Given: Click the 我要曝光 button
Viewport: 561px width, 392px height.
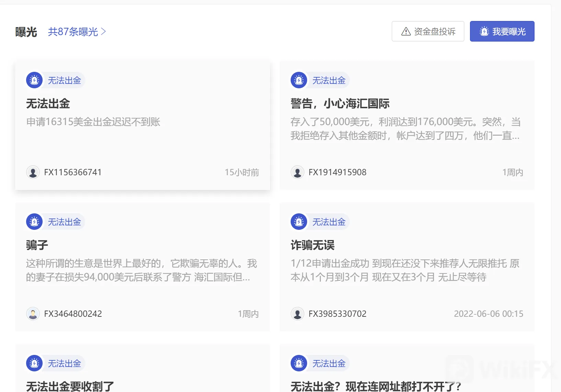Looking at the screenshot, I should pyautogui.click(x=502, y=31).
